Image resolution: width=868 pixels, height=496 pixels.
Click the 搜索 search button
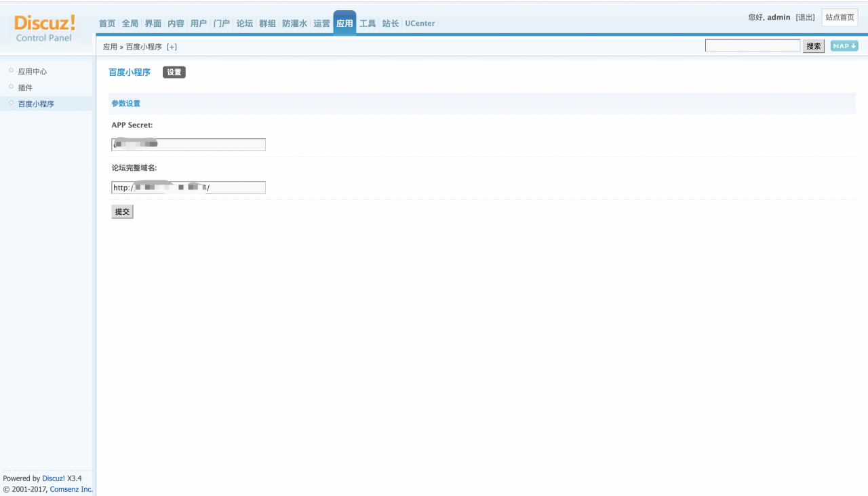click(x=814, y=46)
